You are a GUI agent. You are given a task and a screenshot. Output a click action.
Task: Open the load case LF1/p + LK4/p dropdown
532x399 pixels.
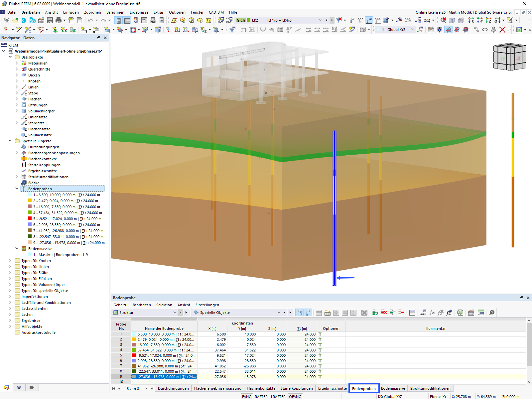(x=321, y=20)
